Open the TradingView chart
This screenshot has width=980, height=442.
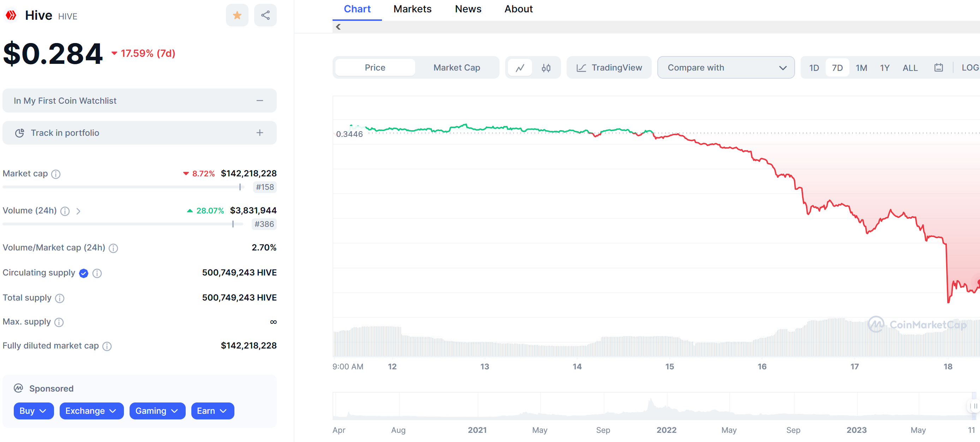point(609,68)
